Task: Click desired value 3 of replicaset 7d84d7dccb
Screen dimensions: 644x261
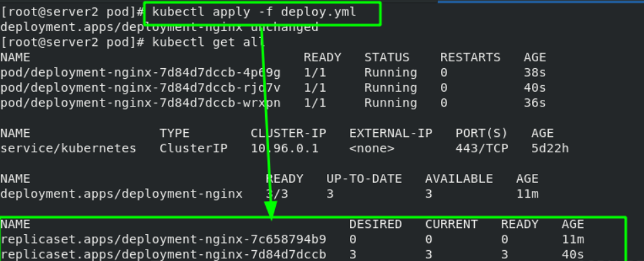Action: pos(353,255)
